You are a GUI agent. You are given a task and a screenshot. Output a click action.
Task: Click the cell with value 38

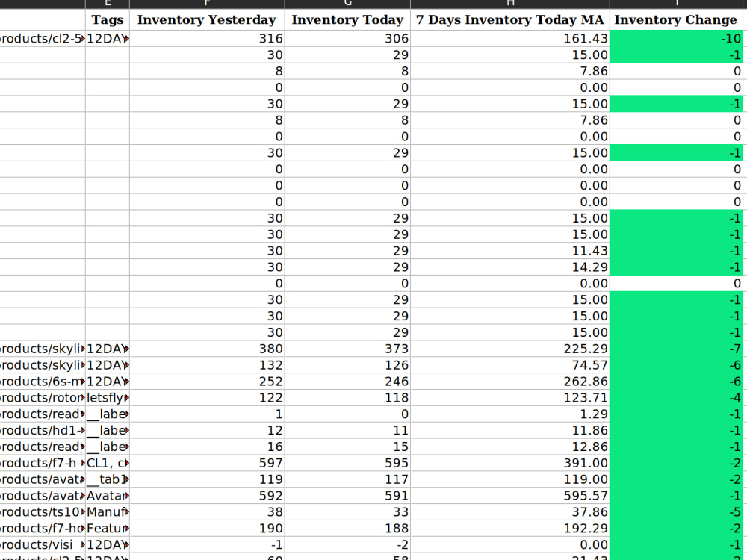tap(207, 512)
